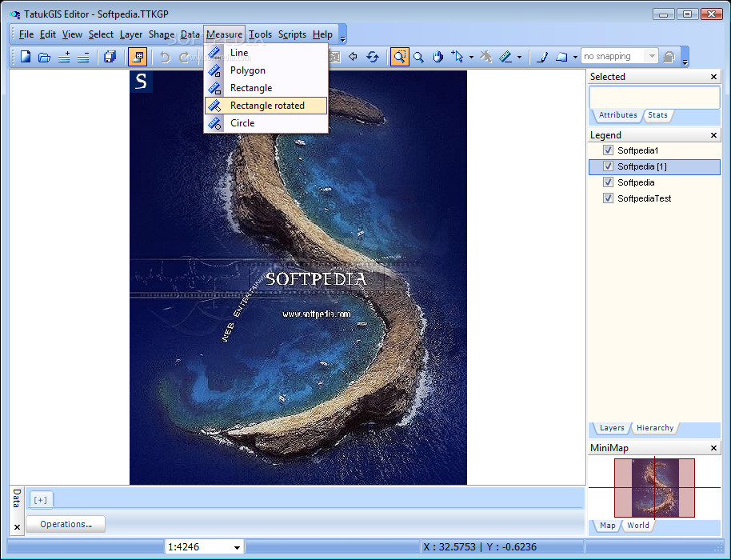Select the pen edit tool
Viewport: 731px width, 560px height.
pyautogui.click(x=541, y=57)
